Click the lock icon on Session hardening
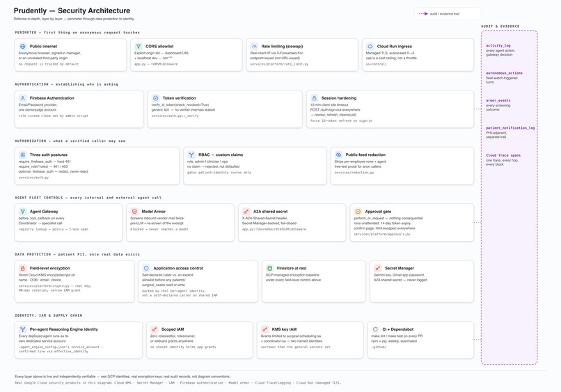The width and height of the screenshot is (561, 392). [x=314, y=97]
